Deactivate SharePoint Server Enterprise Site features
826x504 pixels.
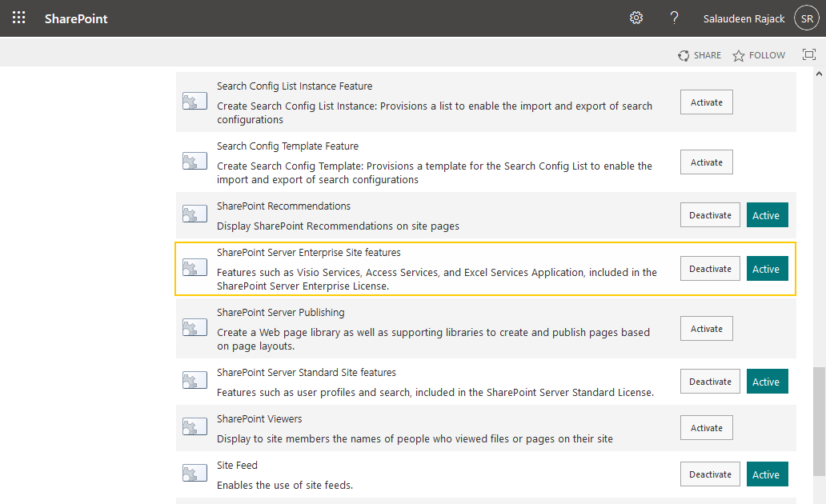point(710,268)
